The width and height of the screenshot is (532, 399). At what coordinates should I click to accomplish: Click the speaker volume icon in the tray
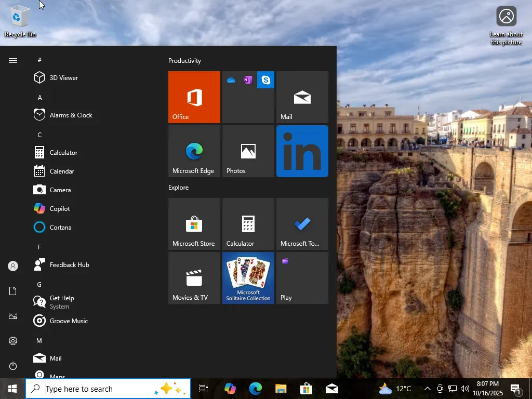click(464, 389)
